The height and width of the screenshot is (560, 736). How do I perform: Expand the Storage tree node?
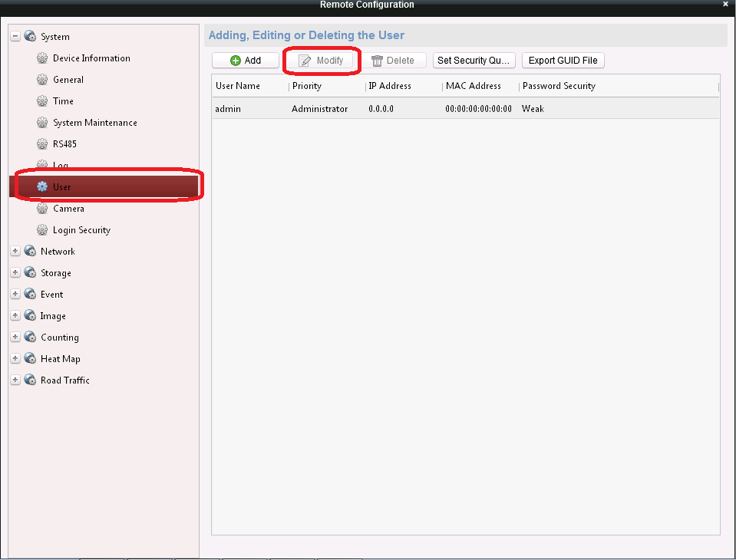click(x=15, y=273)
